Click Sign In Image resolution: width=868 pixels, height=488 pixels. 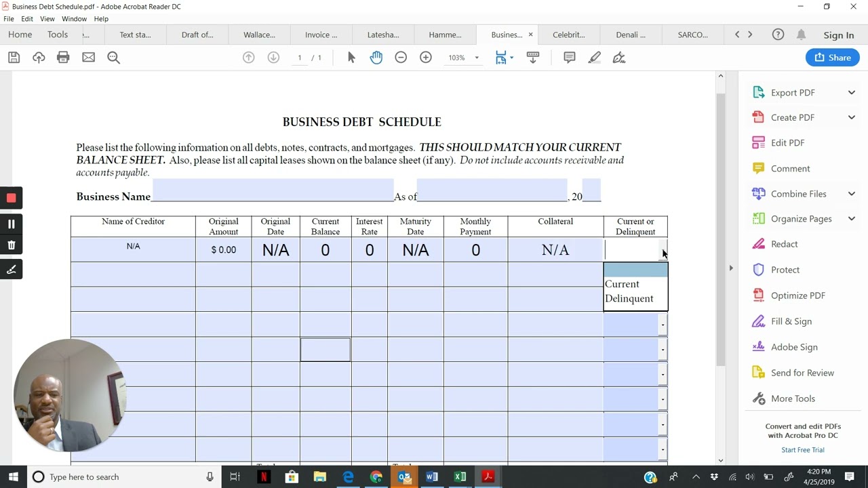coord(839,35)
